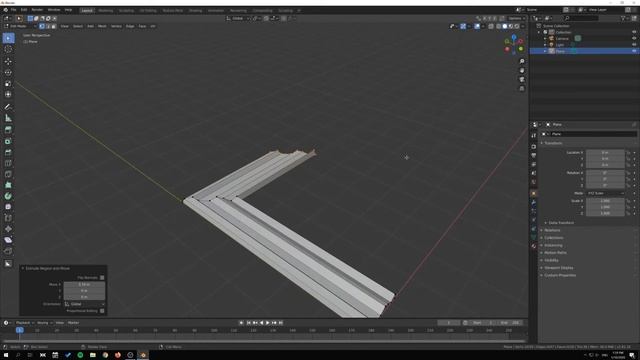Viewport: 640px width, 360px height.
Task: Toggle visibility of Collection in outliner
Action: (634, 32)
